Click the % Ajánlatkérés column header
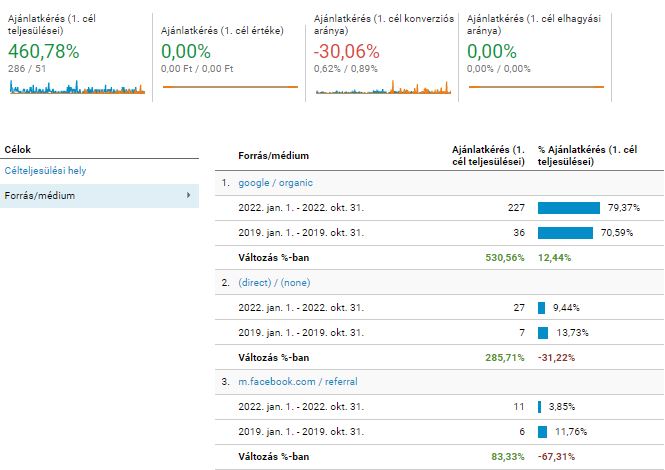Screen dimensions: 665x470 pyautogui.click(x=587, y=155)
